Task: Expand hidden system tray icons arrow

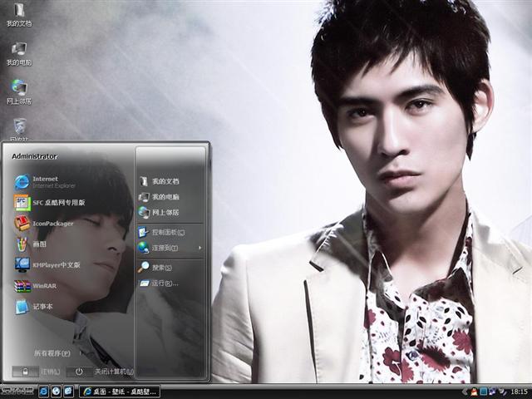Action: click(x=465, y=392)
